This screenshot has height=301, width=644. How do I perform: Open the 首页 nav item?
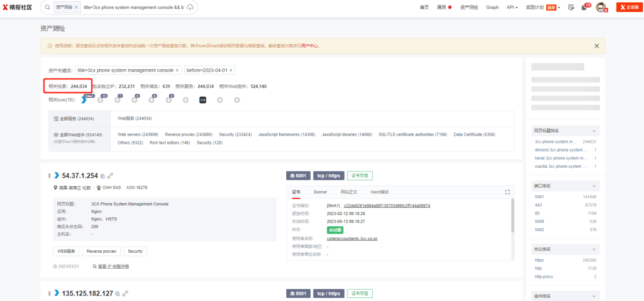pyautogui.click(x=425, y=7)
